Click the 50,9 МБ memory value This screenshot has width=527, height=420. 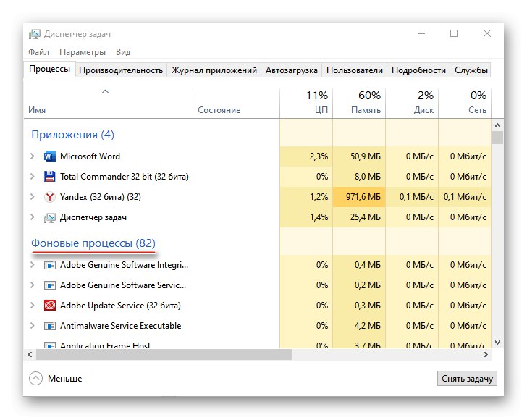(x=366, y=156)
